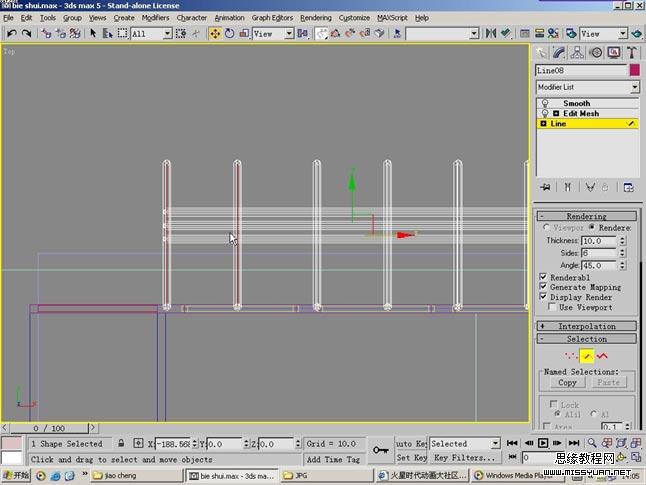Screen dimensions: 646x485
Task: Open jiao cheng folder in taskbar
Action: click(x=136, y=476)
